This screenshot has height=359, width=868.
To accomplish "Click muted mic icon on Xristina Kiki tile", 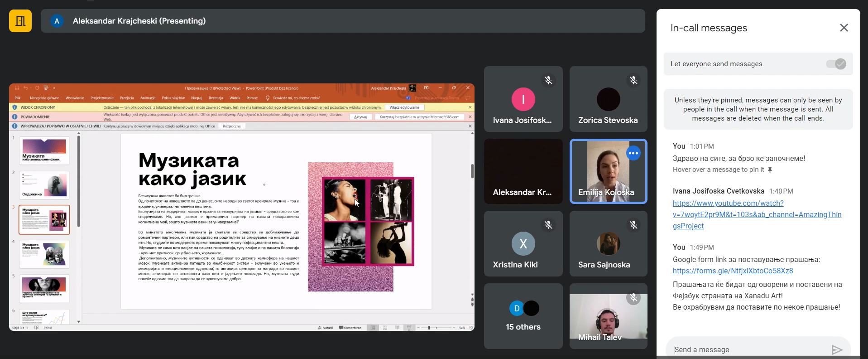I will (x=548, y=225).
